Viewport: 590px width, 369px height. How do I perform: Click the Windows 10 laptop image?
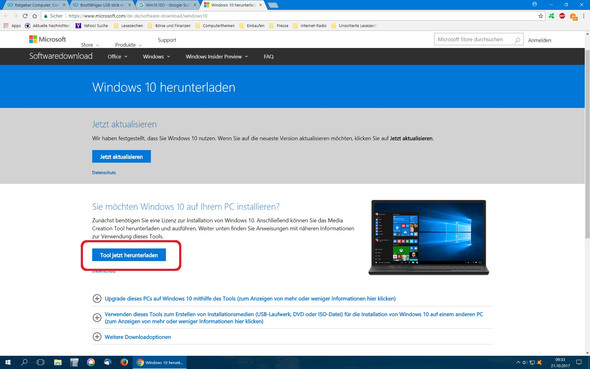point(429,237)
